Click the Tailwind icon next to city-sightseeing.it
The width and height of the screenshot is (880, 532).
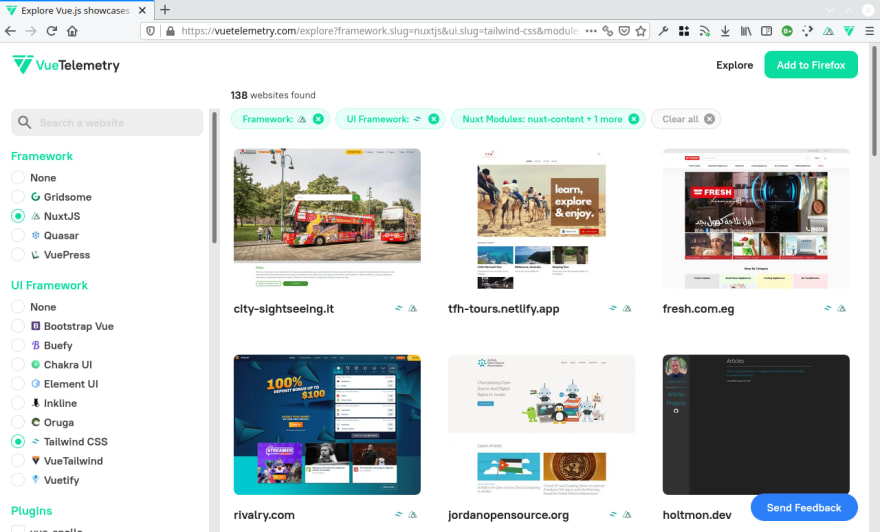click(398, 308)
